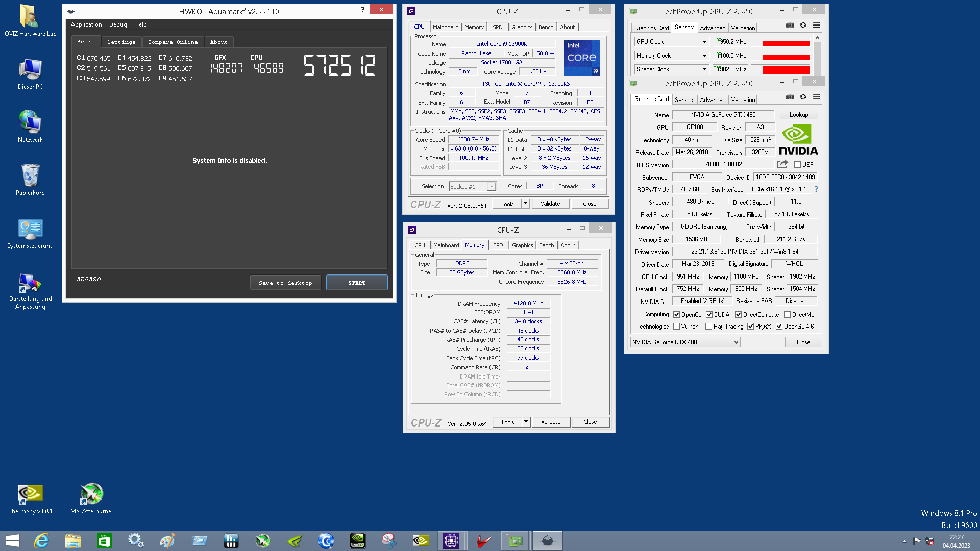Expand GPU Clock sensor dropdown

pyautogui.click(x=704, y=42)
